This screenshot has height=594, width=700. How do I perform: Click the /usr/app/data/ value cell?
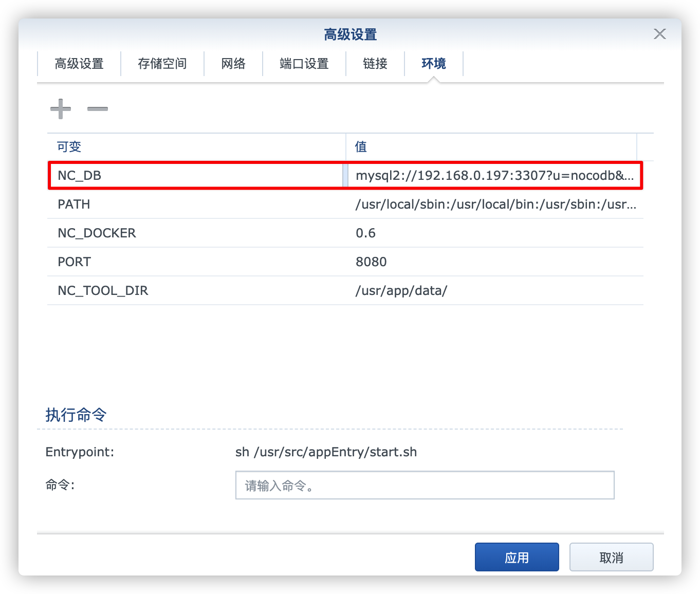[x=494, y=290]
